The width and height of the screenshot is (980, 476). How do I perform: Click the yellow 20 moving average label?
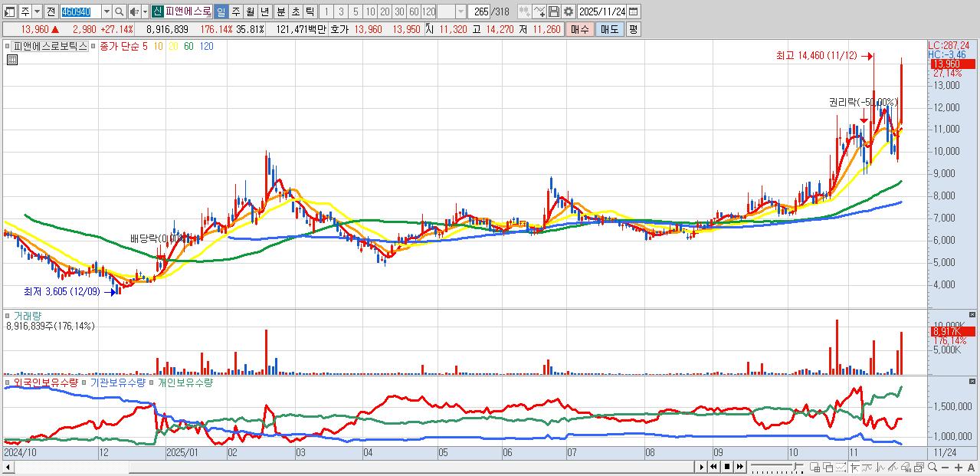click(x=174, y=47)
